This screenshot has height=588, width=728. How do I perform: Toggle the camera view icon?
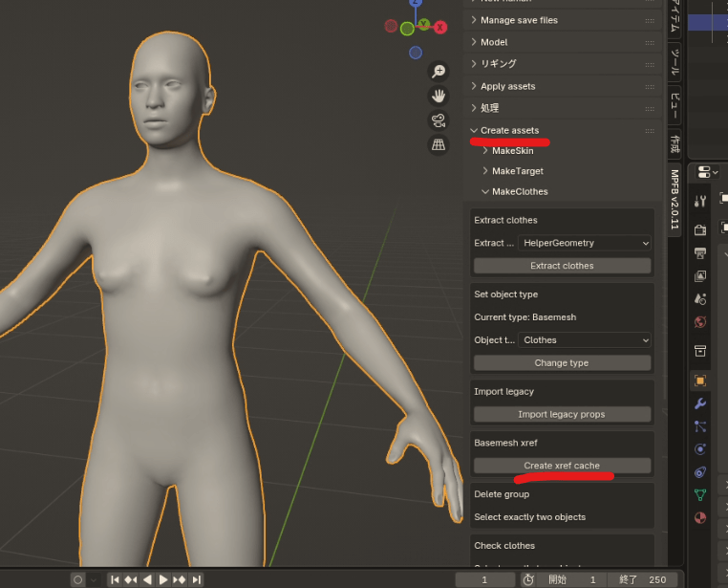439,120
